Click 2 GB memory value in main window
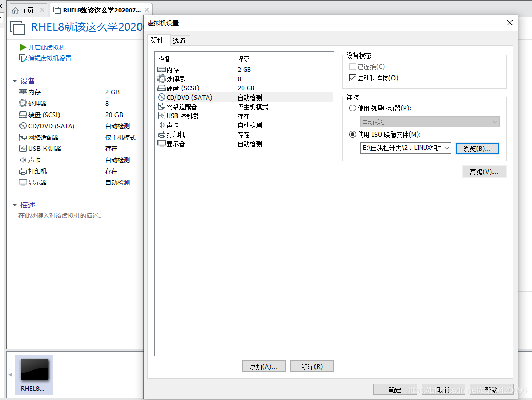 pos(112,92)
